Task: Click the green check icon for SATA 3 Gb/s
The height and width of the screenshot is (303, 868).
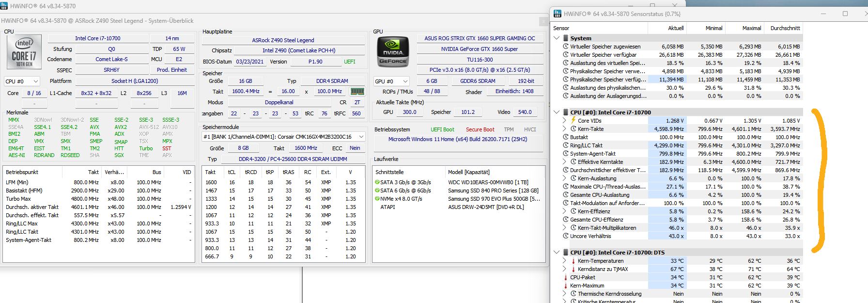Action: [x=377, y=182]
